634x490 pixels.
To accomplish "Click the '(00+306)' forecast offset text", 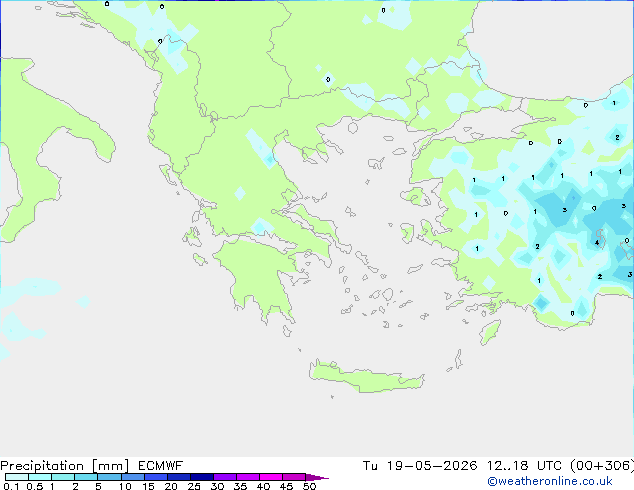I will pos(602,466).
